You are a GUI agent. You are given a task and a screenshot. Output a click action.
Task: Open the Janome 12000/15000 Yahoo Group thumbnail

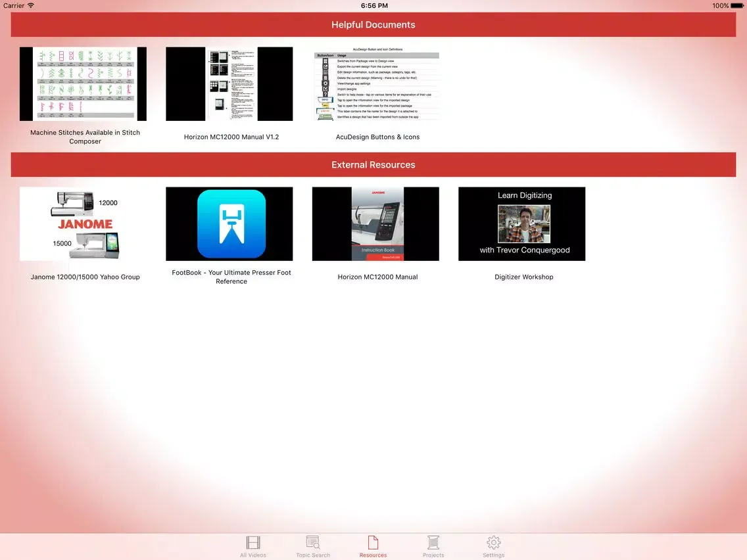(x=83, y=224)
